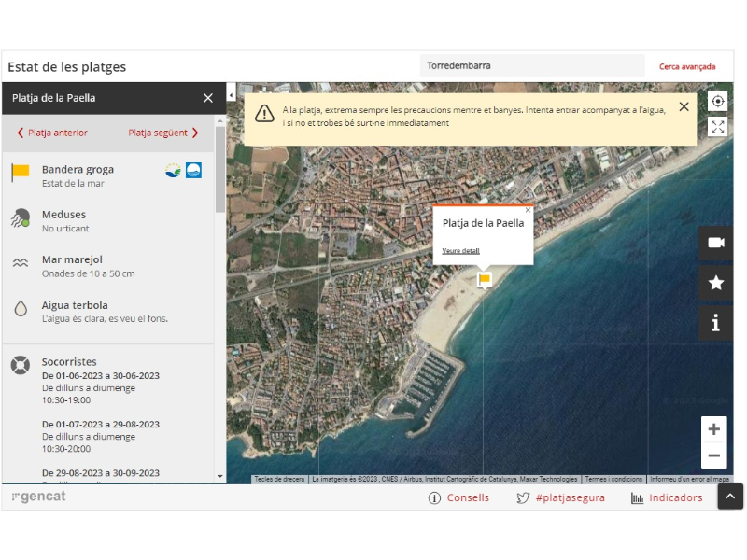Open Consells in bottom bar
Screen dimensions: 747x560
(x=458, y=498)
